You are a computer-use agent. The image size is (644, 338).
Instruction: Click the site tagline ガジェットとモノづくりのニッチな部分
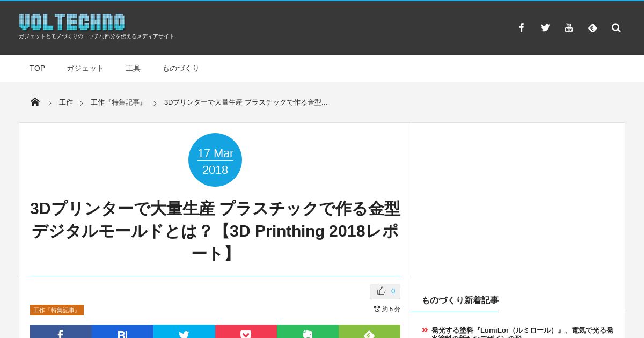pyautogui.click(x=97, y=36)
